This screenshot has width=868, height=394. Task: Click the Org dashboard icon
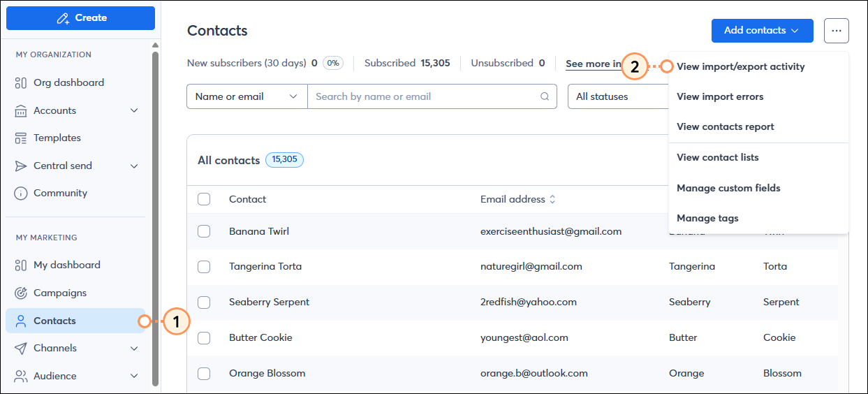21,82
